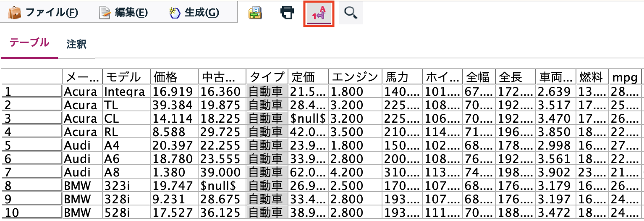Select row header 1
The height and width of the screenshot is (221, 644).
click(32, 91)
